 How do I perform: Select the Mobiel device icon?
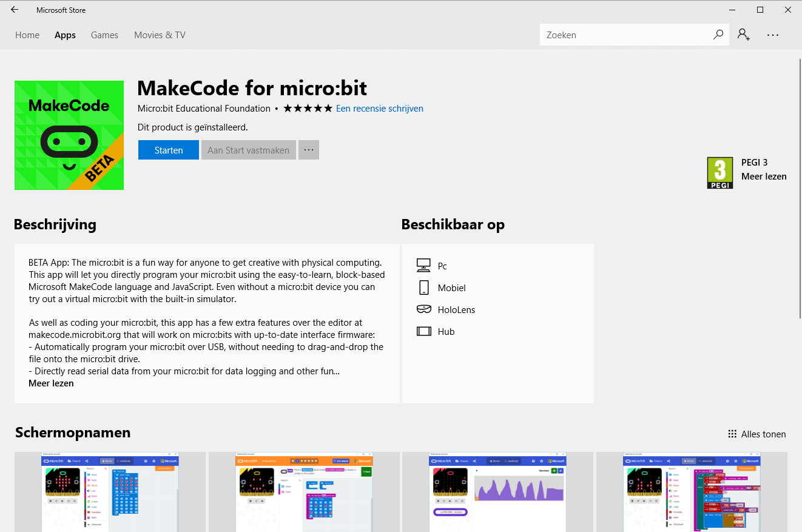[x=425, y=287]
